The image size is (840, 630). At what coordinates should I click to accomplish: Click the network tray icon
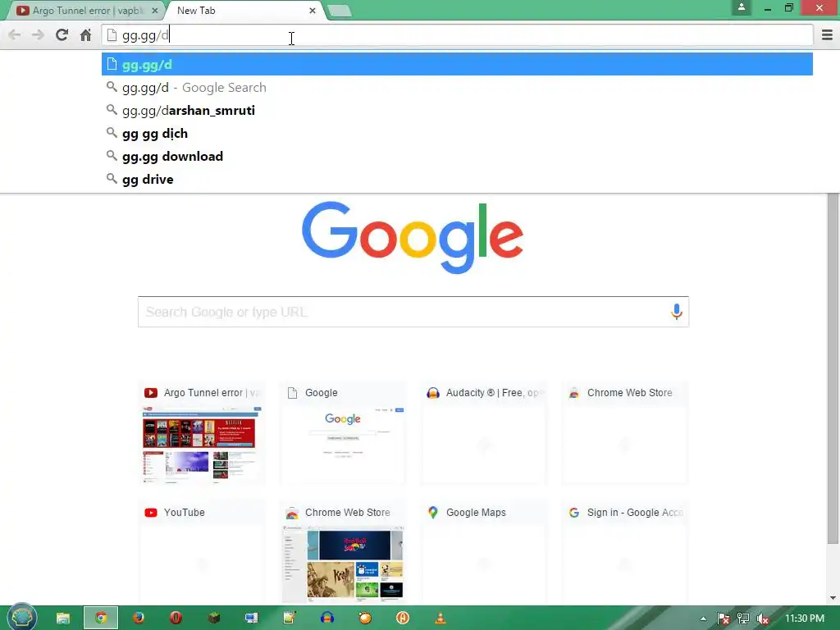pyautogui.click(x=743, y=619)
